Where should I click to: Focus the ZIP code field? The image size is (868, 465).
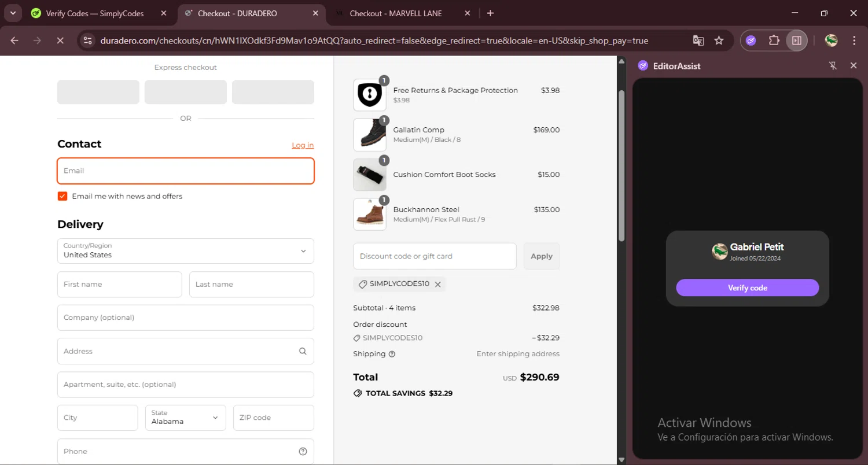[274, 418]
